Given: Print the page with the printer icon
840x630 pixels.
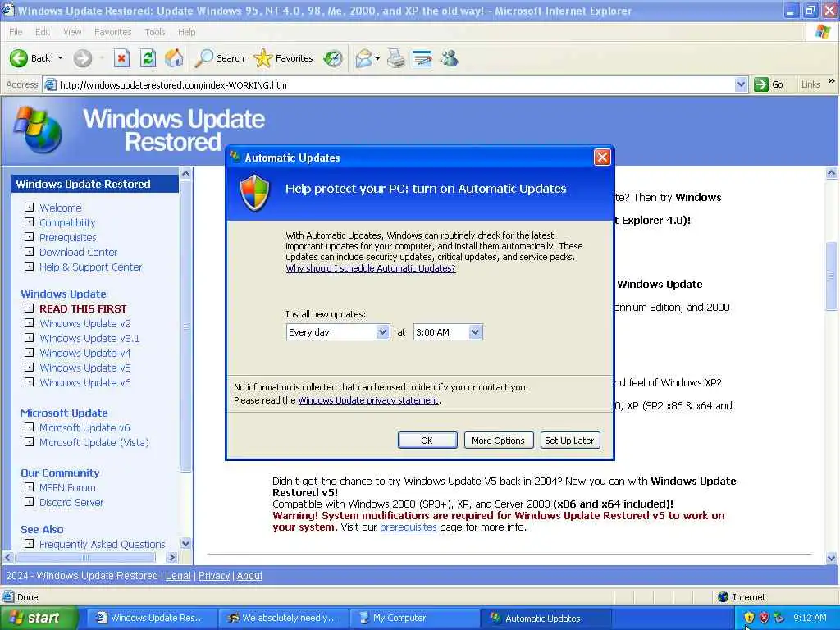Looking at the screenshot, I should (x=396, y=58).
